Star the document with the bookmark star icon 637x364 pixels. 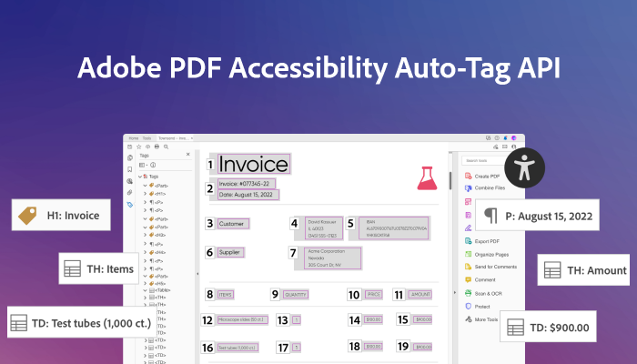(x=139, y=147)
